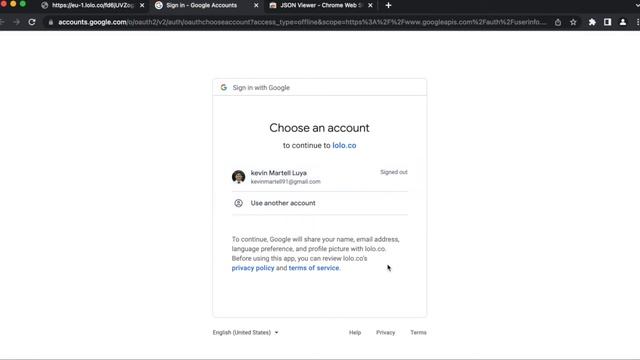Image resolution: width=640 pixels, height=360 pixels.
Task: Click the macOS green maximize button
Action: click(23, 4)
